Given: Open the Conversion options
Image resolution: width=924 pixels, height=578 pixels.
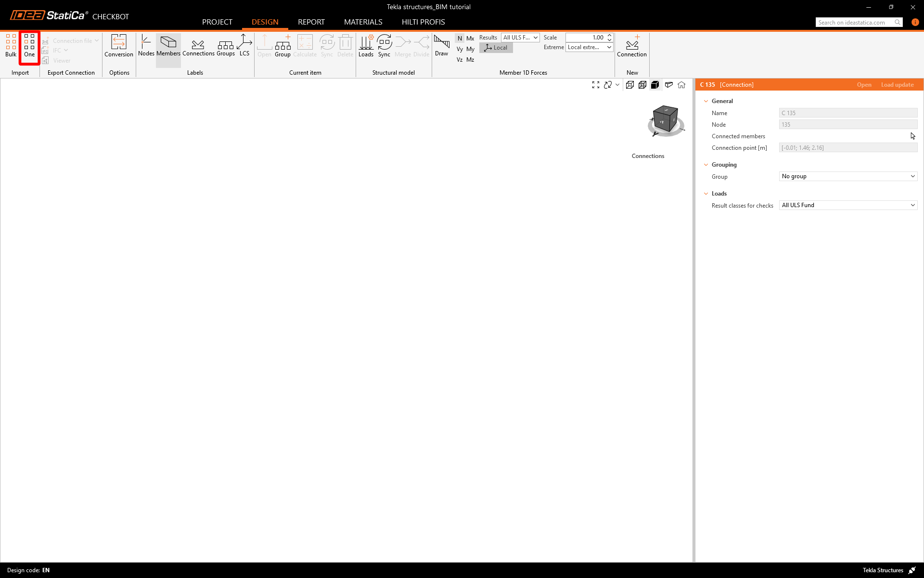Looking at the screenshot, I should click(x=118, y=46).
